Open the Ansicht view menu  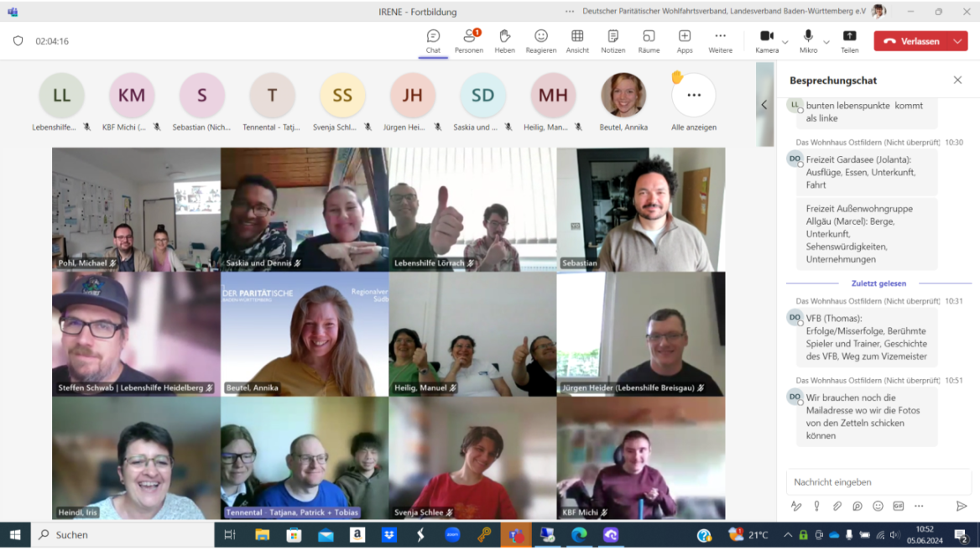(577, 36)
